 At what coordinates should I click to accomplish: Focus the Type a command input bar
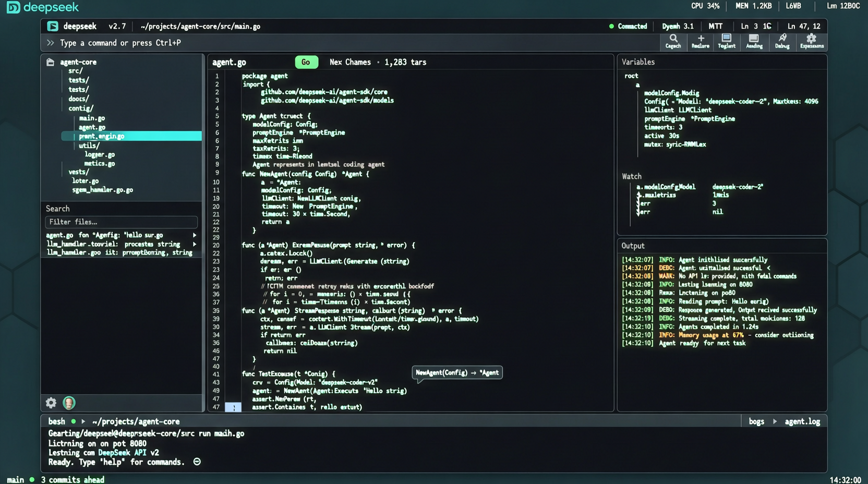pos(349,43)
